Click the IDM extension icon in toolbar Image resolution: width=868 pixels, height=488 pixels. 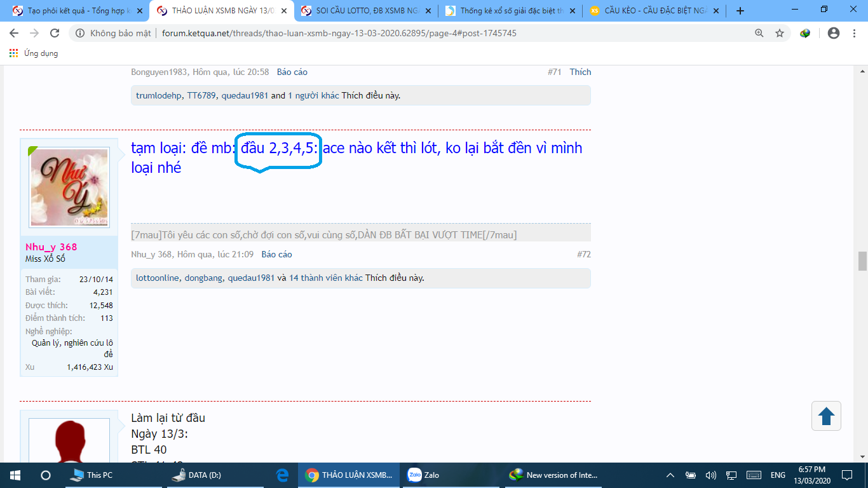[805, 33]
